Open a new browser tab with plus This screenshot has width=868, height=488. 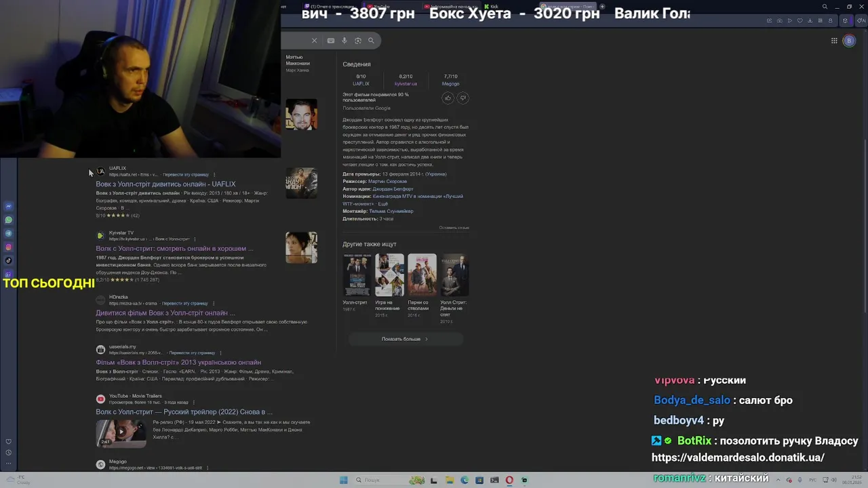point(602,7)
